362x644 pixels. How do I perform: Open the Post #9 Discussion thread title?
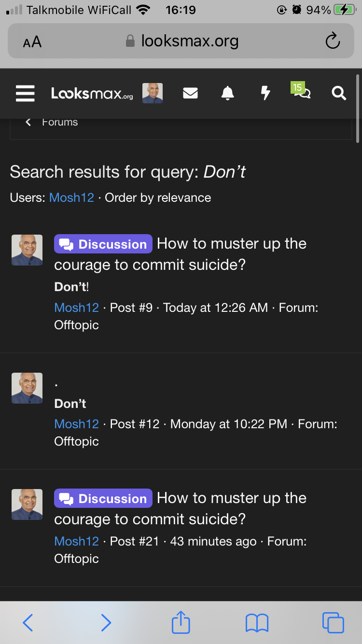181,254
